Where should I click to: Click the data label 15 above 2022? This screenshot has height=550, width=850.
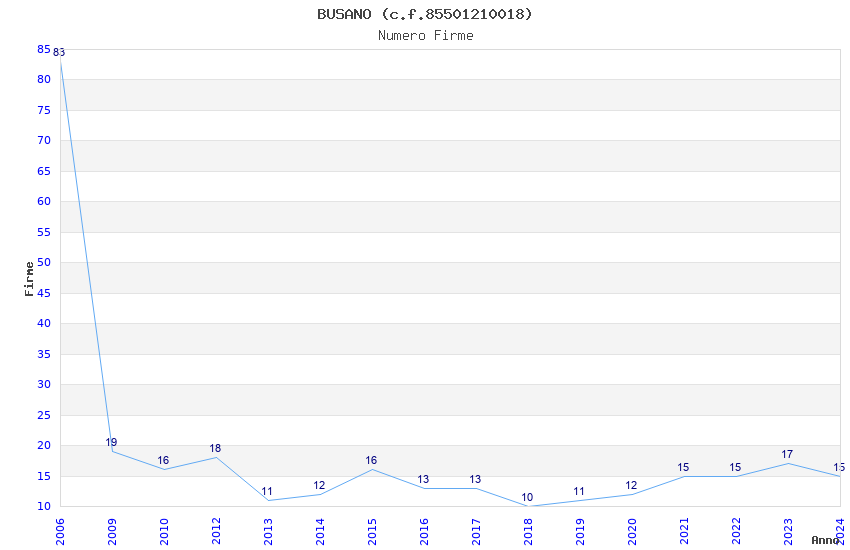735,467
